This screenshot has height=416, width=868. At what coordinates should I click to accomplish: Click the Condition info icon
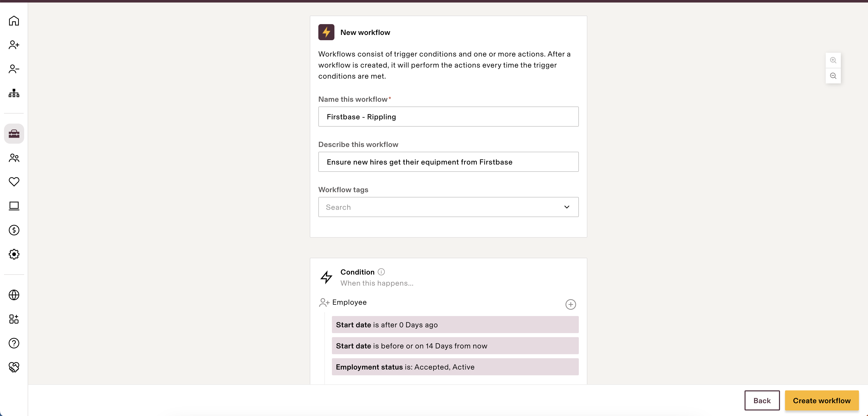point(381,272)
